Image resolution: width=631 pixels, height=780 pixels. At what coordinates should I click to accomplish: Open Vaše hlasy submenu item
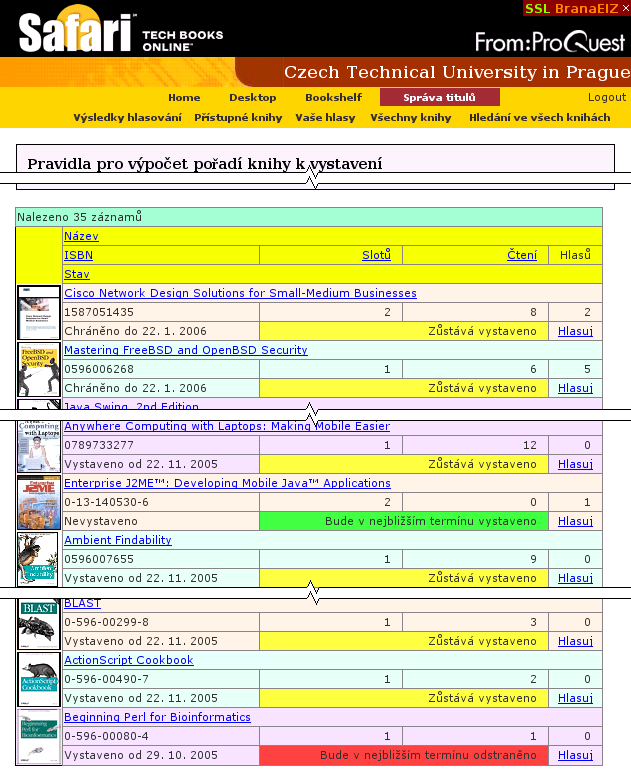click(325, 117)
